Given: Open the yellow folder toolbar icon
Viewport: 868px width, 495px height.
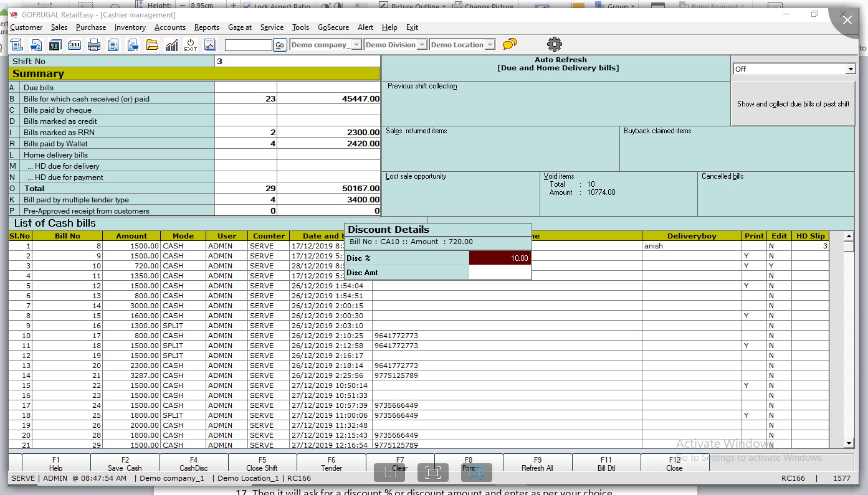Looking at the screenshot, I should click(x=152, y=45).
